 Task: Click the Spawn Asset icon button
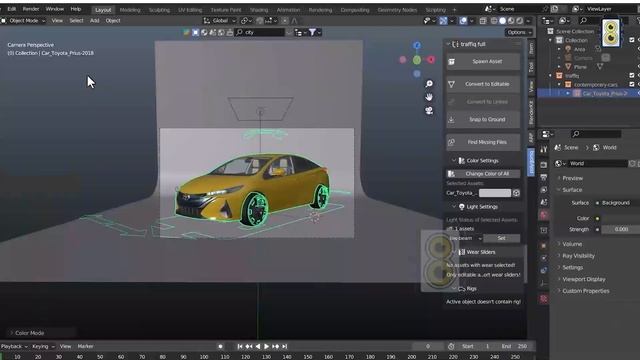coord(483,62)
